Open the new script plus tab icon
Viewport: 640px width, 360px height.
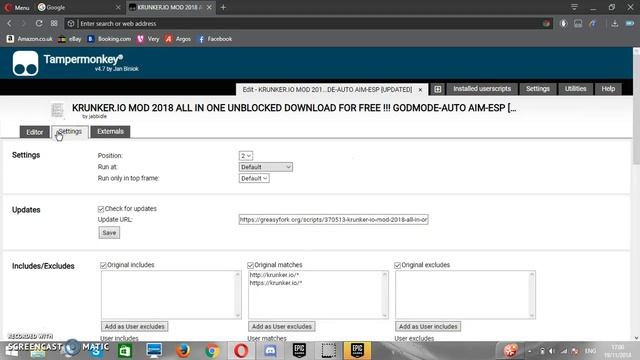[438, 89]
